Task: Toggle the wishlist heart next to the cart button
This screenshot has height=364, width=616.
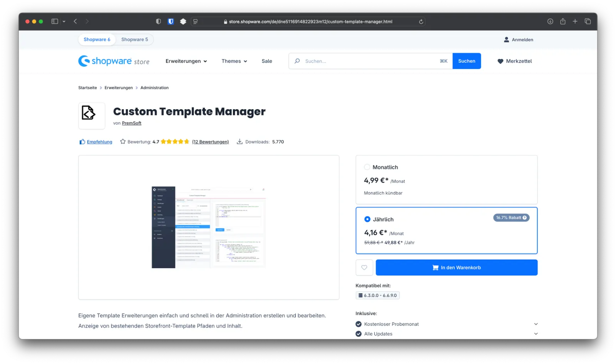Action: 364,267
